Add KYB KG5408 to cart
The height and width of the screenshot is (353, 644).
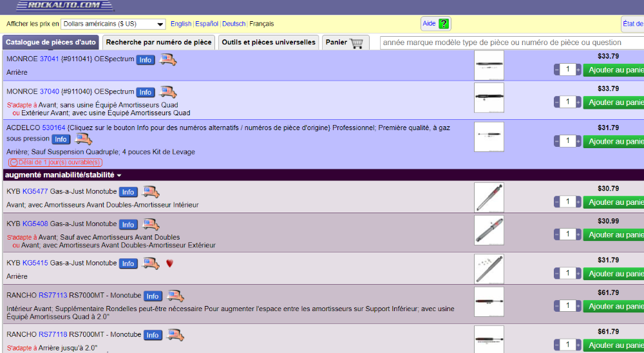coord(614,234)
